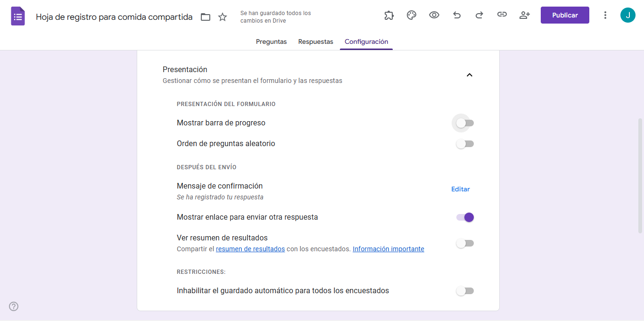Edit the form title text field
Screen dimensions: 644x321
tap(113, 16)
